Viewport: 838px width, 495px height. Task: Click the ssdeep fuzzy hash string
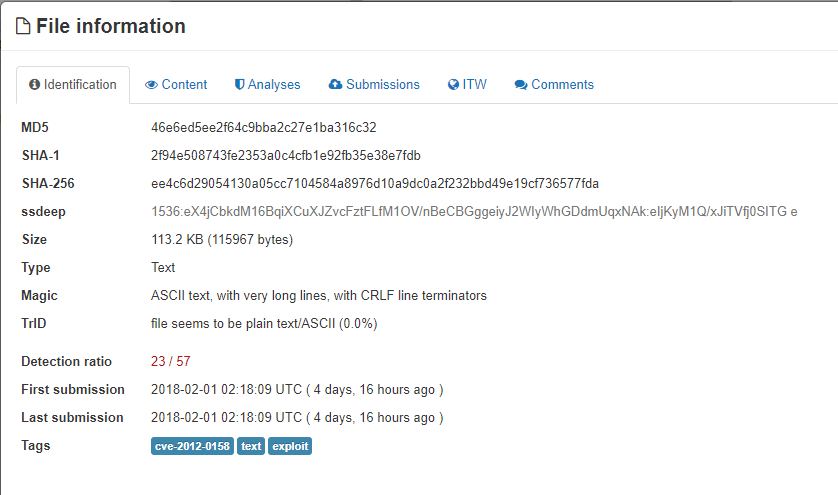tap(474, 212)
